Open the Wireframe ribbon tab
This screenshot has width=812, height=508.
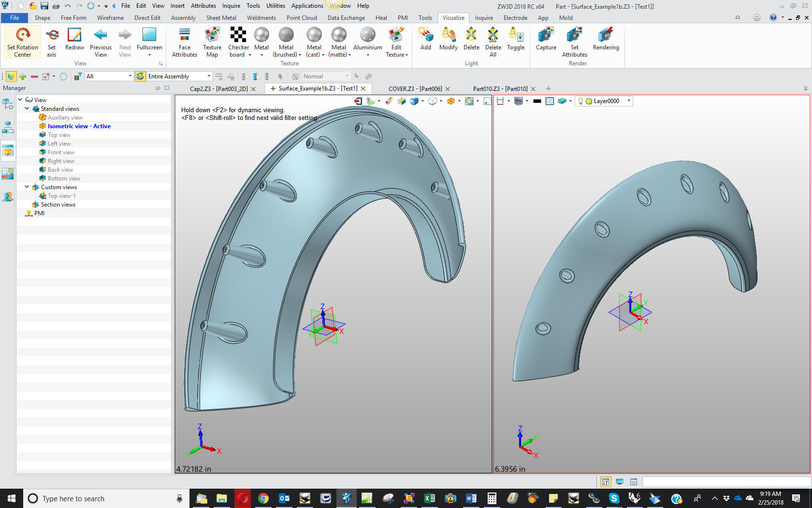click(x=110, y=18)
